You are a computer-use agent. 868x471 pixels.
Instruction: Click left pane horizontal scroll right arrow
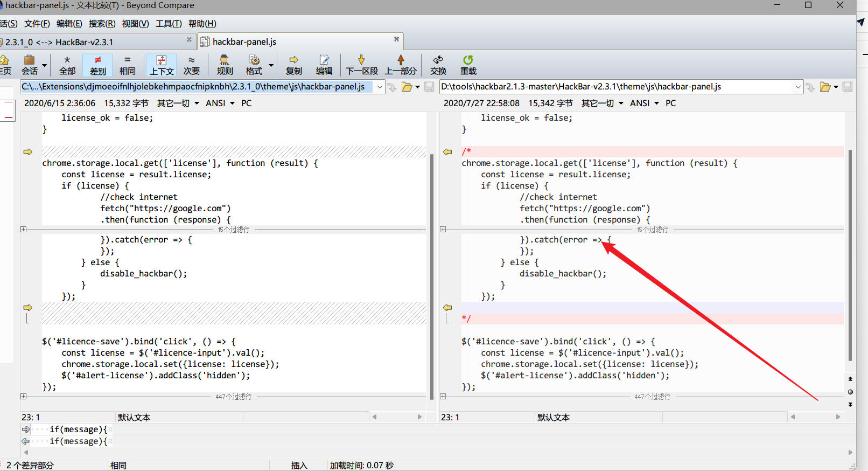pyautogui.click(x=419, y=417)
